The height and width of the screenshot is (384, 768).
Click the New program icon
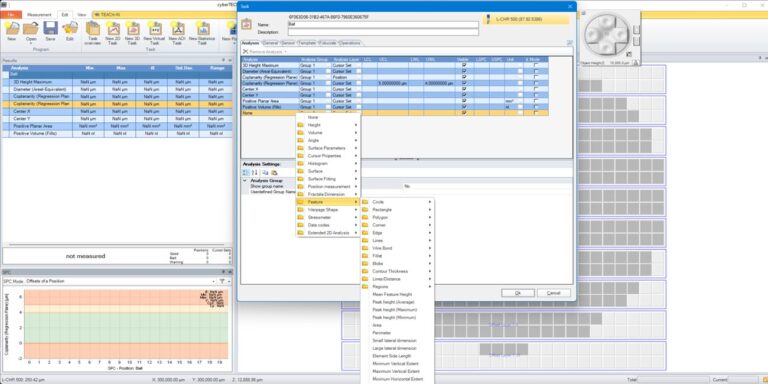click(12, 28)
